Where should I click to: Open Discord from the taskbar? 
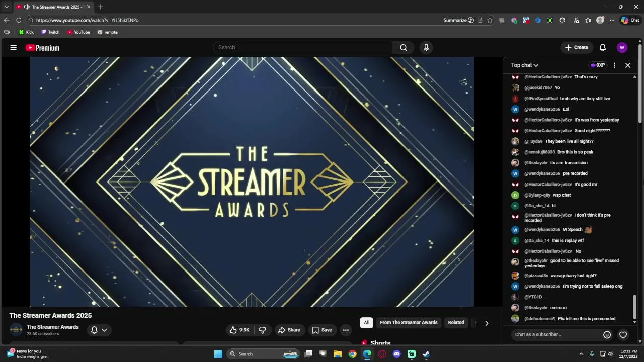point(397,354)
